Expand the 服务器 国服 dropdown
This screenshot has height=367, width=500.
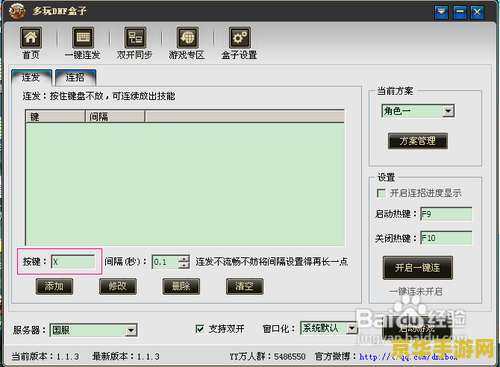131,330
